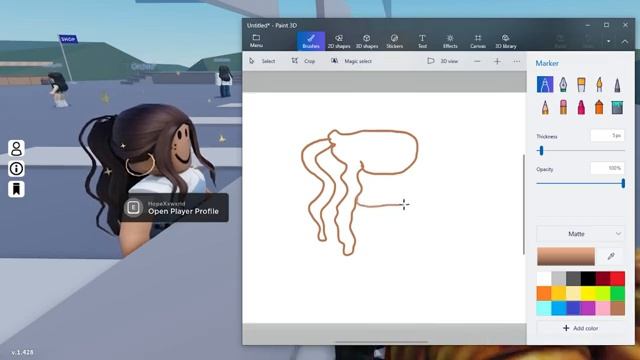Viewport: 640px width, 360px height.
Task: Pick the white color swatch
Action: (x=544, y=279)
